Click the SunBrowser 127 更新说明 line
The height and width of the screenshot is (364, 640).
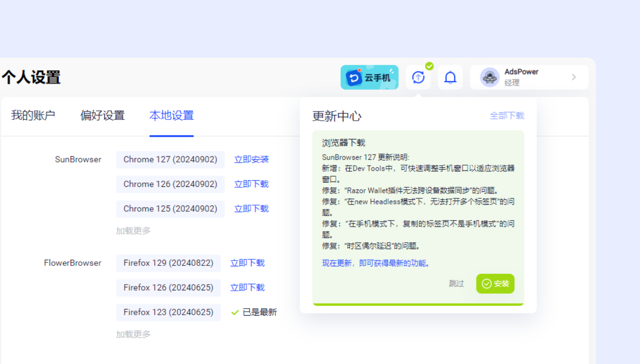tap(365, 157)
